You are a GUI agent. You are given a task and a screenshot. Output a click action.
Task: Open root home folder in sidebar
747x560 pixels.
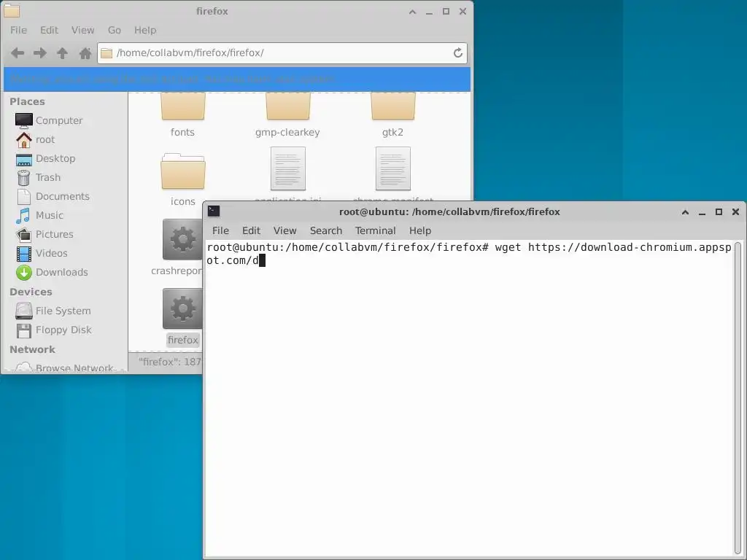point(35,139)
